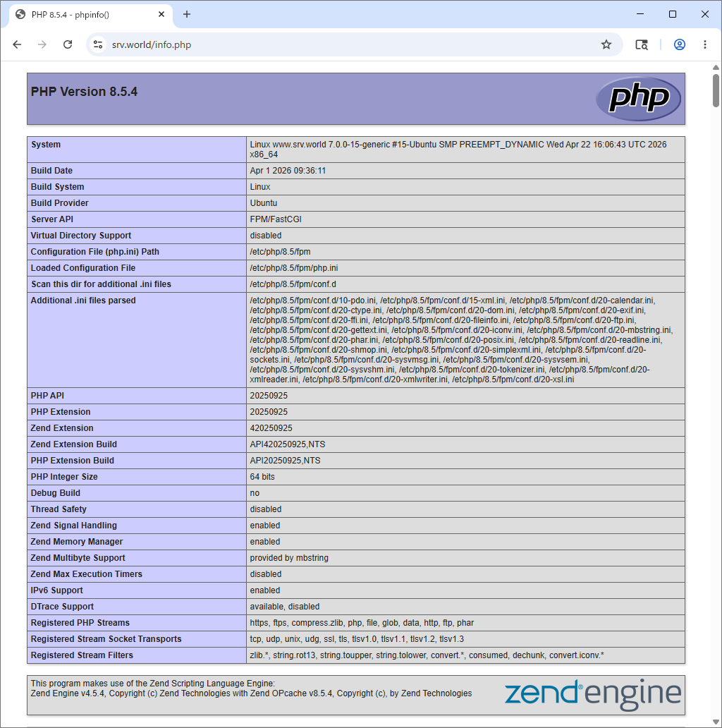Click the IPv6 Support label
The height and width of the screenshot is (728, 722).
pyautogui.click(x=56, y=590)
